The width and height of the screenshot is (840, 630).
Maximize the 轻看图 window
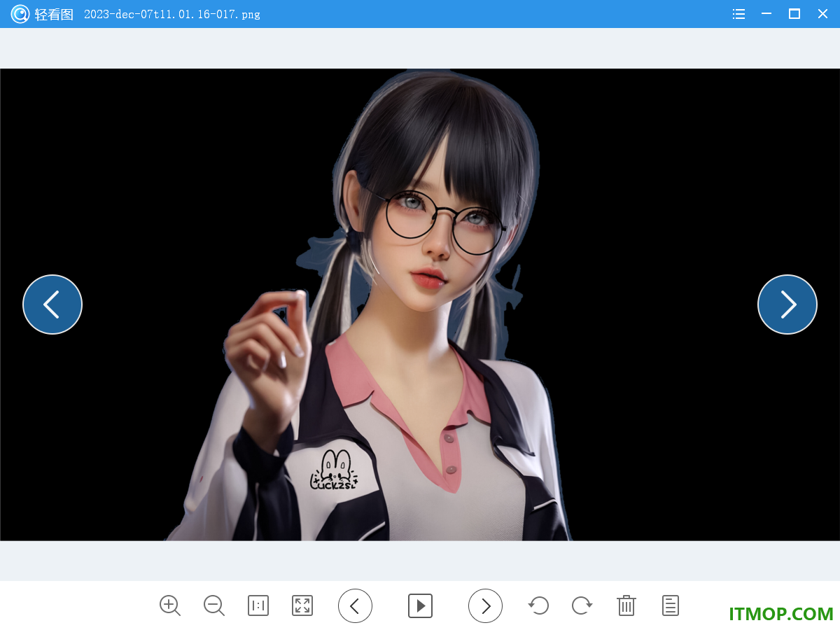click(x=794, y=14)
